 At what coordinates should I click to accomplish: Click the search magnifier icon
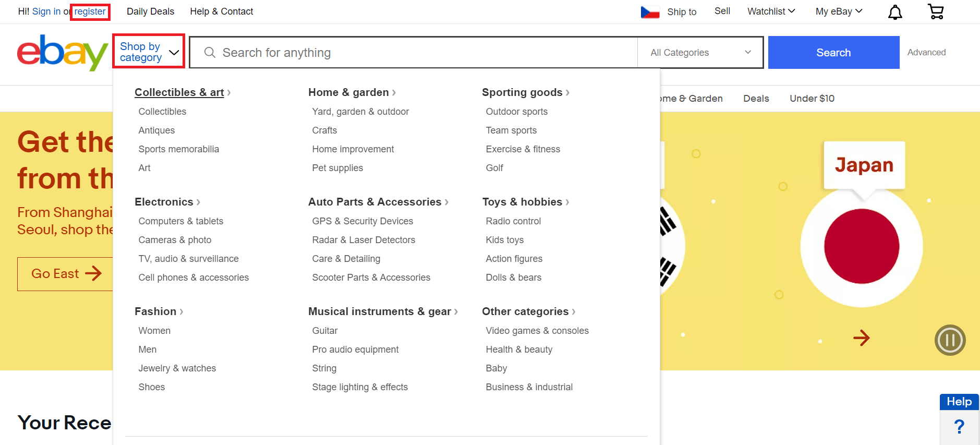[x=210, y=52]
